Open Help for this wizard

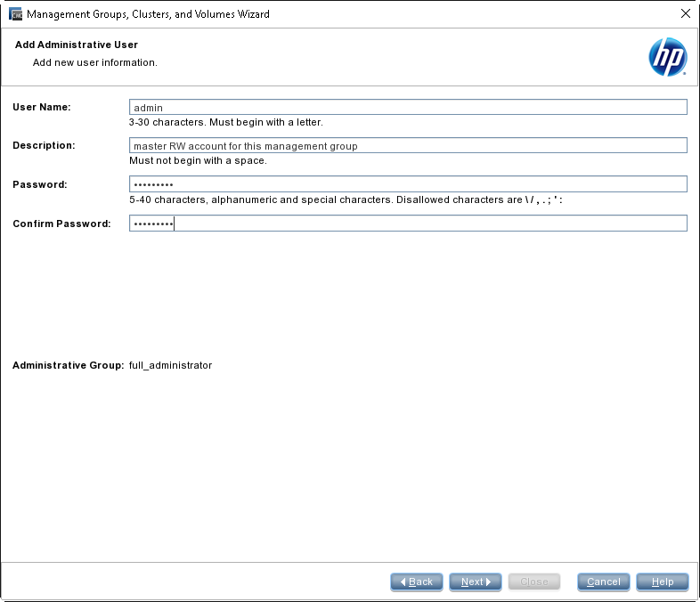click(663, 582)
